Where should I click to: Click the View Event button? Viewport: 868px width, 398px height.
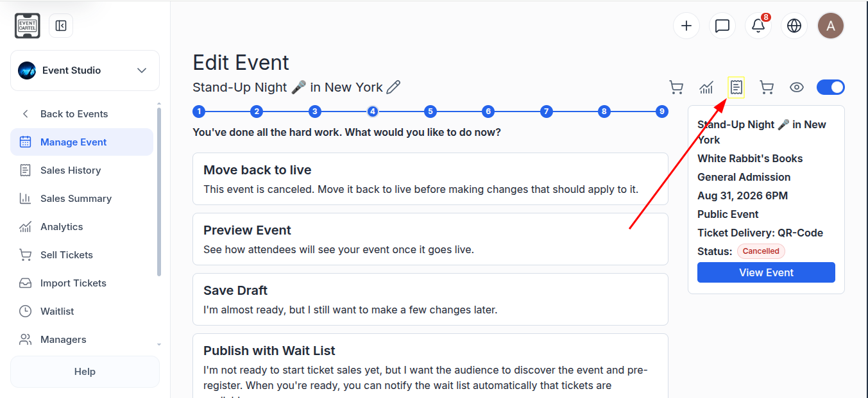(x=766, y=272)
